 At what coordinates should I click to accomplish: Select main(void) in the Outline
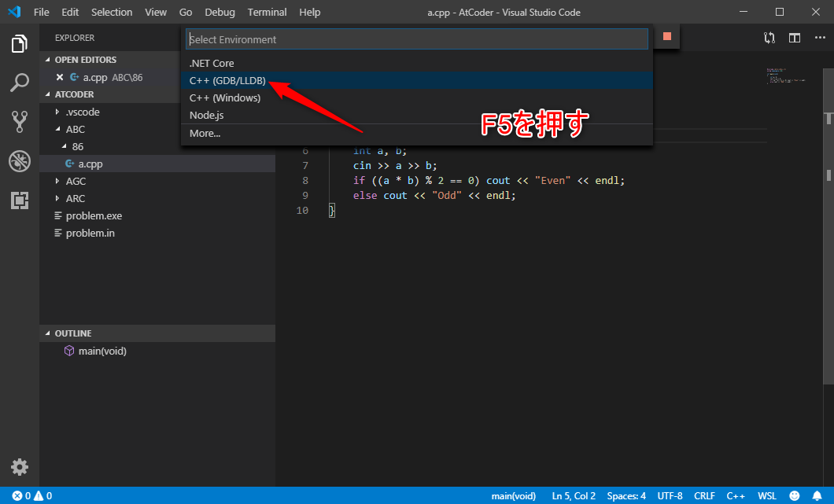(157, 351)
